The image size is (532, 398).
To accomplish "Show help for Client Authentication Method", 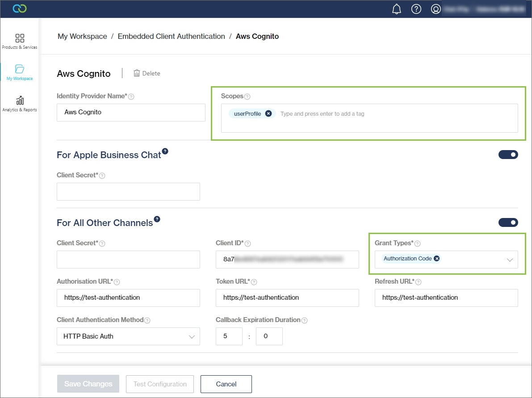I will click(x=147, y=320).
